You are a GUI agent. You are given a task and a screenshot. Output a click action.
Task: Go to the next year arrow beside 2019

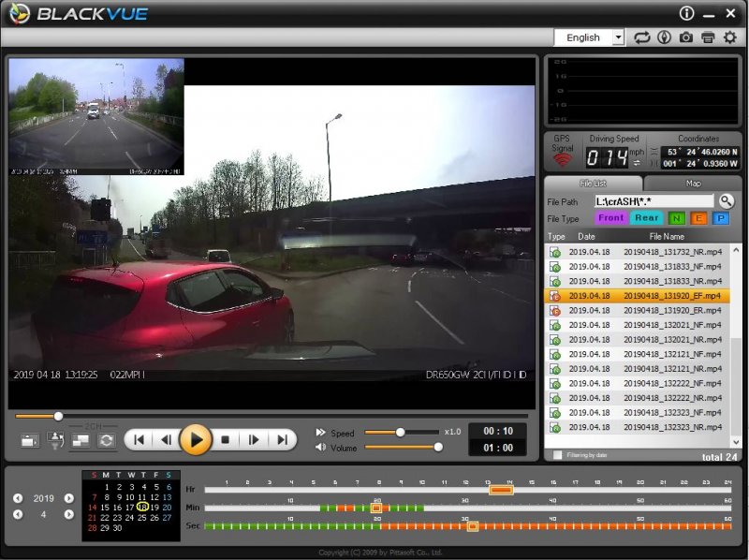[x=68, y=498]
